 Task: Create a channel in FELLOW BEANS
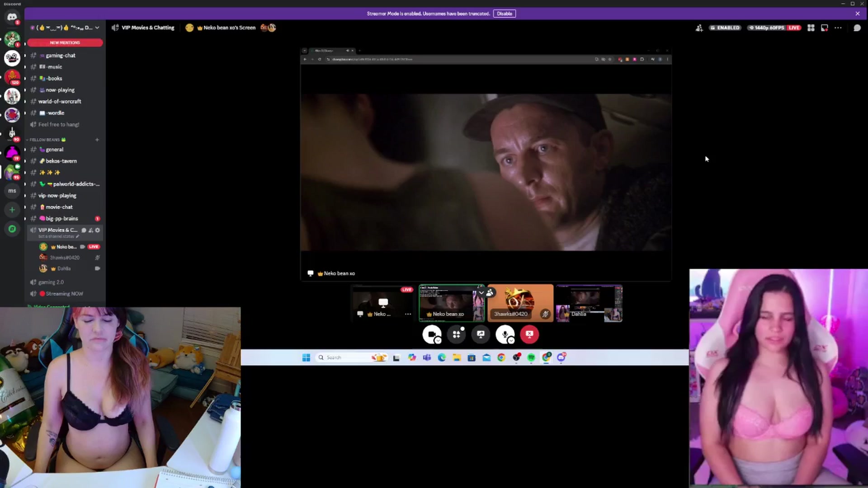pos(97,140)
